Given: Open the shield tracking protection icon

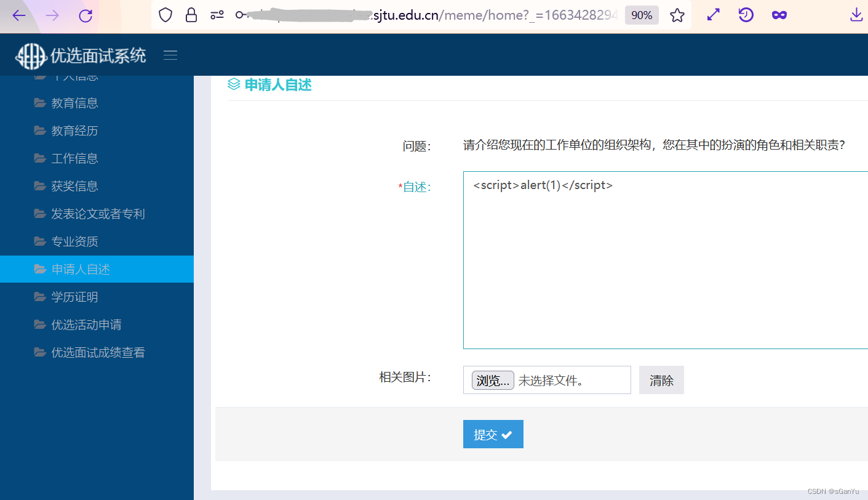Looking at the screenshot, I should (165, 15).
